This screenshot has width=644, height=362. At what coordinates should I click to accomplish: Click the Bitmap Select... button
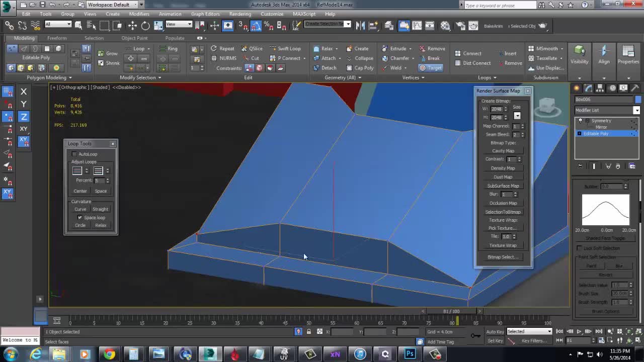[503, 257]
